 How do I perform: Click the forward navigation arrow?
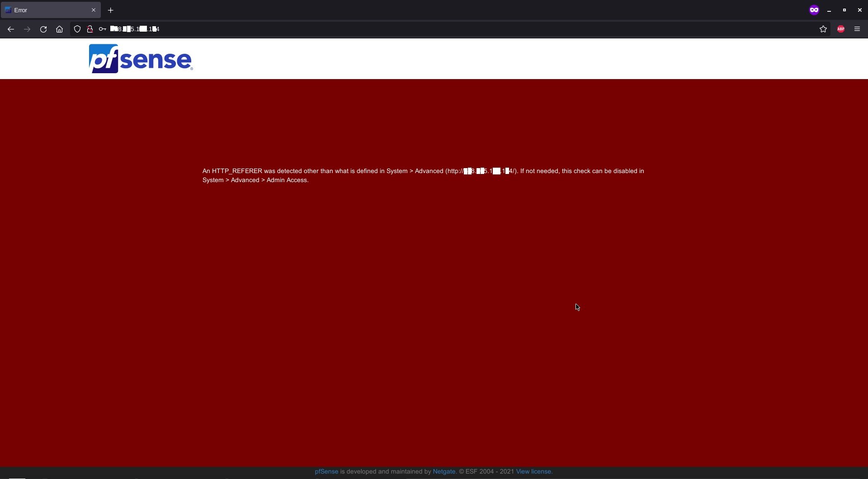[27, 29]
